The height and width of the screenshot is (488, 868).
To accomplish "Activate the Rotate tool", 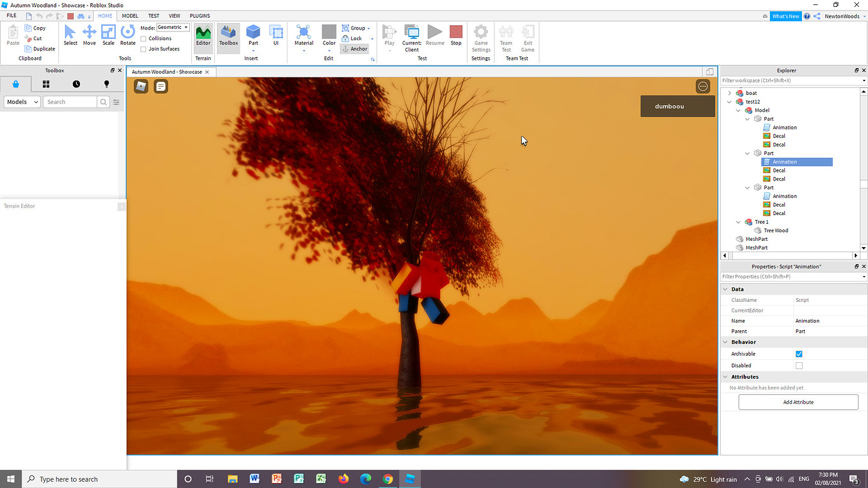I will pos(128,35).
